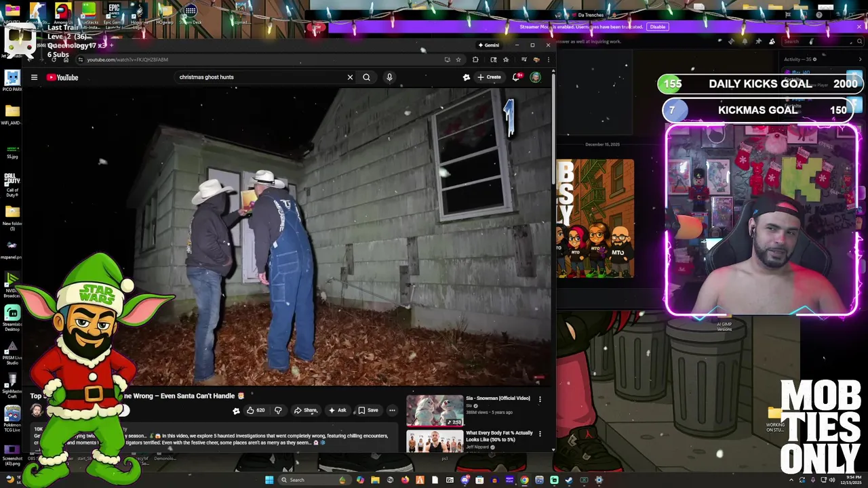This screenshot has width=868, height=488.
Task: Open options for Sia Snowman suggestion
Action: tap(540, 399)
